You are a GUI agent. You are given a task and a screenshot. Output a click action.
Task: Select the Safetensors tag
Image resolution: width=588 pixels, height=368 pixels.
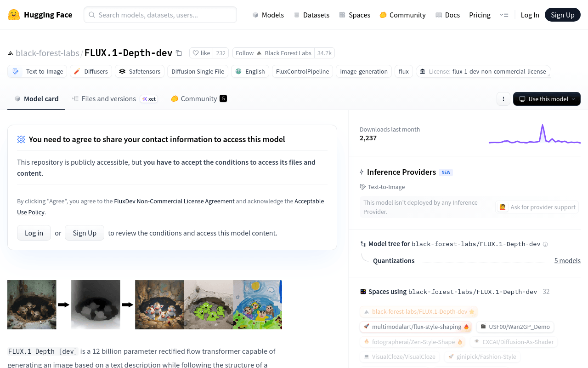[x=140, y=71]
